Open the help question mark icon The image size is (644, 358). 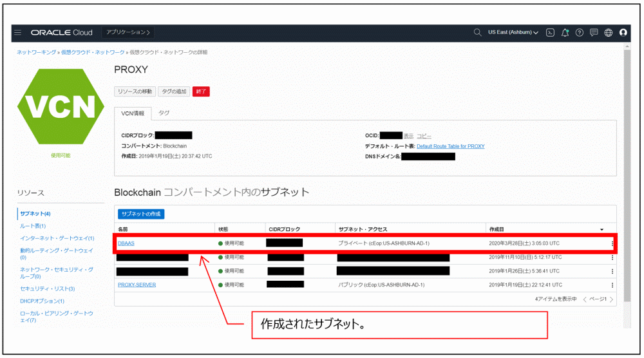(x=580, y=32)
